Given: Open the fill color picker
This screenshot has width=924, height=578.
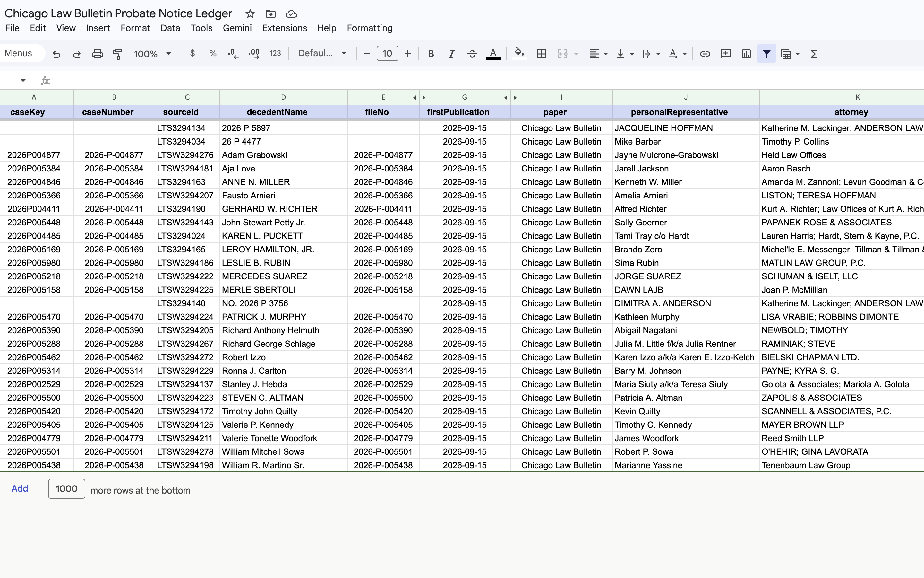Looking at the screenshot, I should point(519,54).
